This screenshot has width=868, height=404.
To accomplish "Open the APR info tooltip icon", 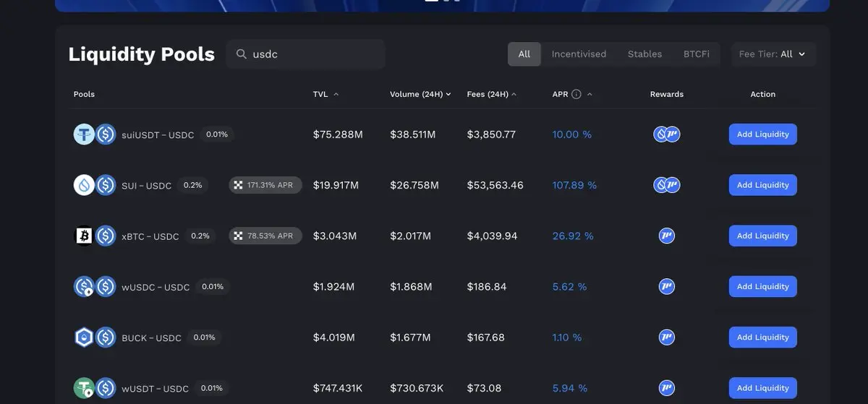I will (576, 94).
